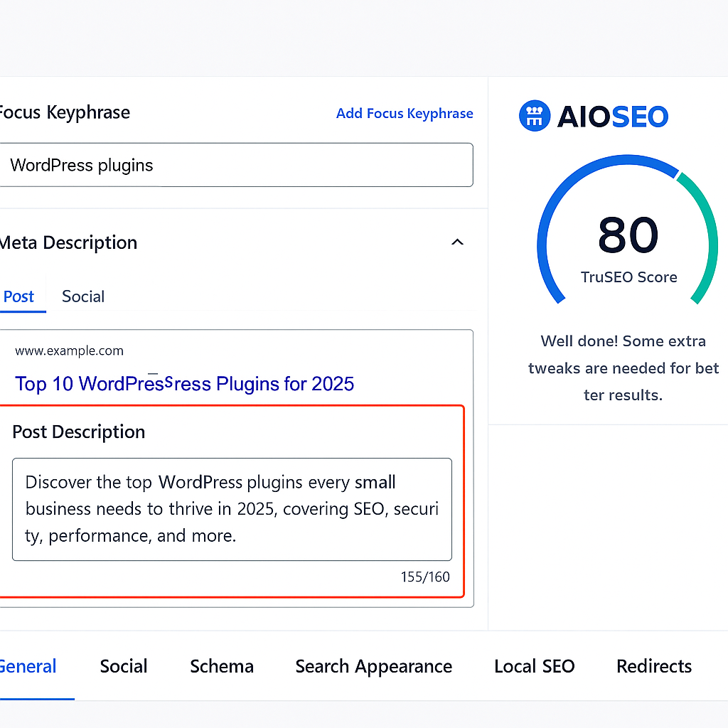Go to the Local SEO tab
This screenshot has height=728, width=728.
coord(535,666)
